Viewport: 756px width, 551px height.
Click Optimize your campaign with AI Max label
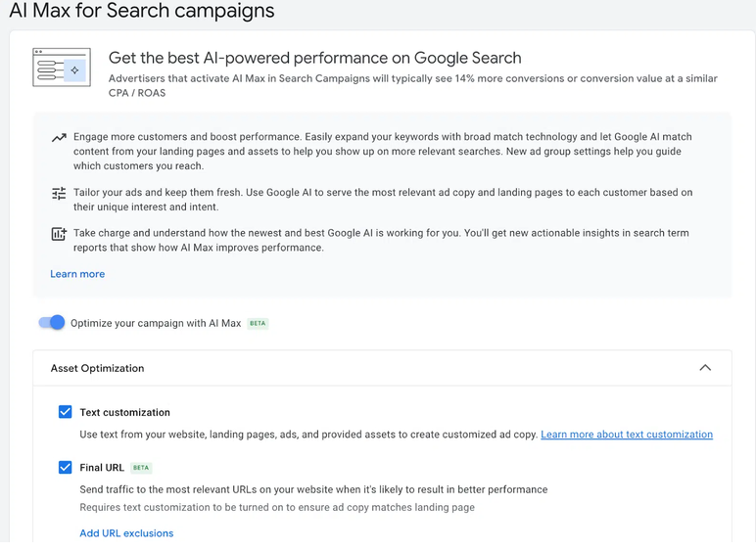[x=156, y=323]
